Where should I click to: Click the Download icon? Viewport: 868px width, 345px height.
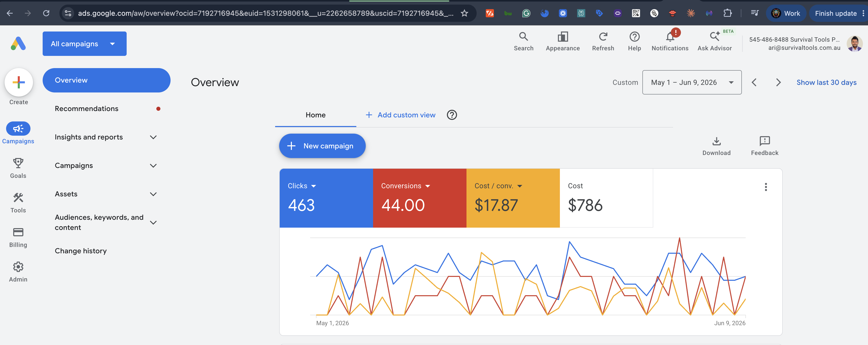point(717,141)
